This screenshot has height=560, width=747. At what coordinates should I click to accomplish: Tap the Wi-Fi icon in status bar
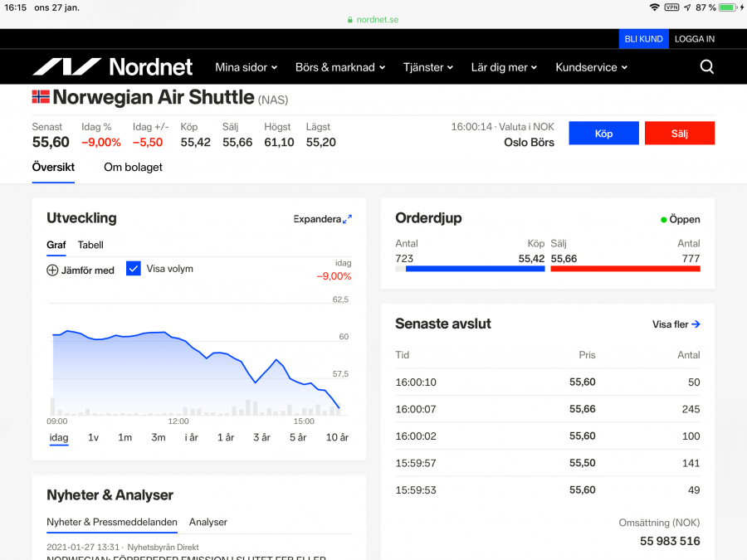654,7
